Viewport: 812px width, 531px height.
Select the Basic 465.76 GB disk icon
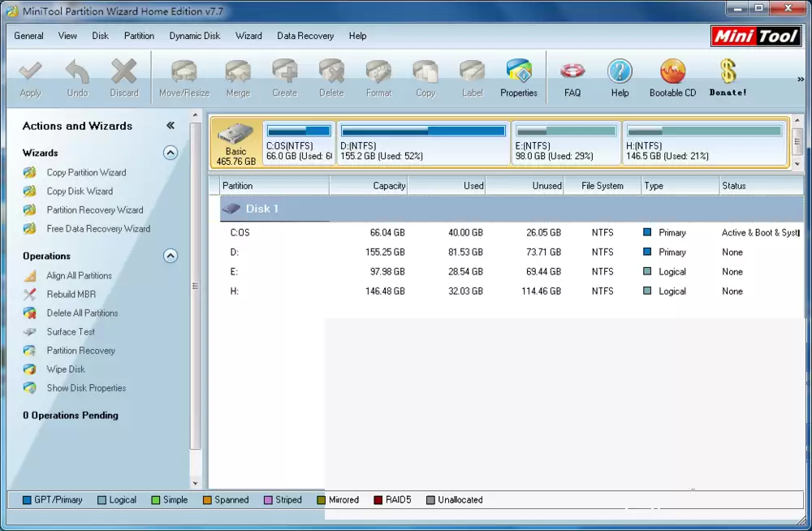pyautogui.click(x=236, y=142)
